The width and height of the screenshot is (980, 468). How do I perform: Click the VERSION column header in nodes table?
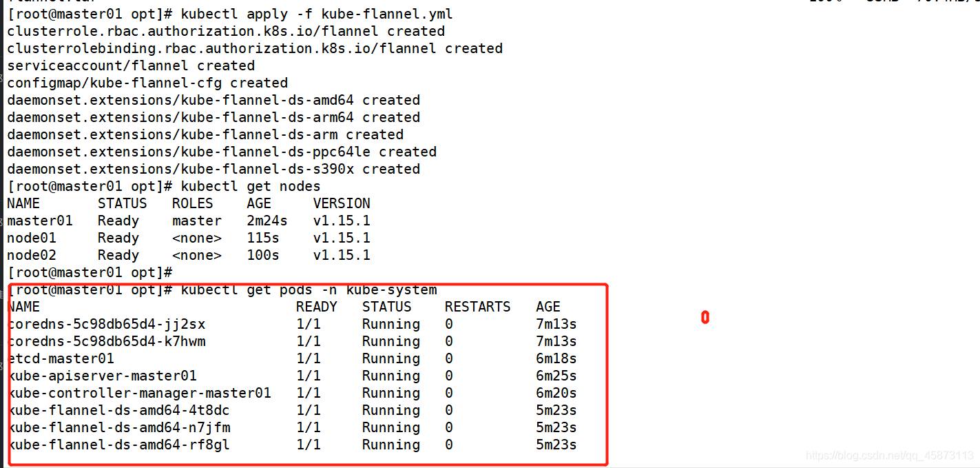(342, 203)
